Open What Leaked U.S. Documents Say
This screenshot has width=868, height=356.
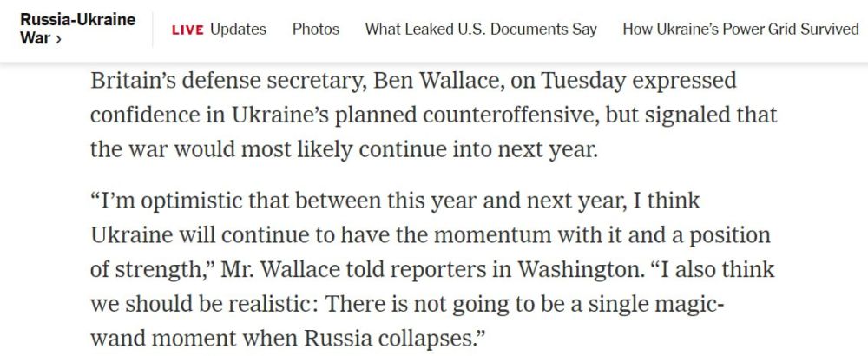pos(481,30)
